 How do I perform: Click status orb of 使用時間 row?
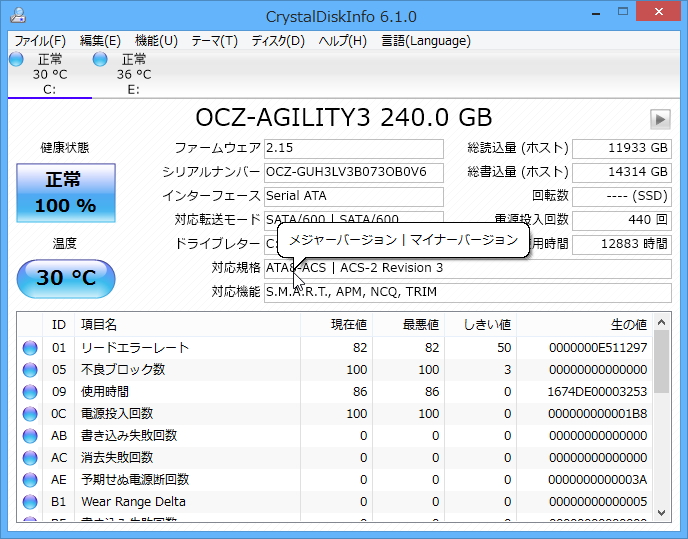point(30,392)
